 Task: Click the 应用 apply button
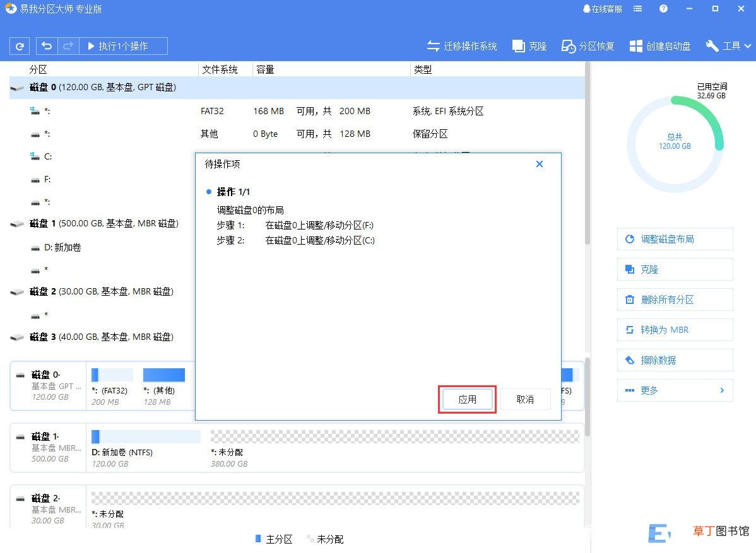(467, 399)
